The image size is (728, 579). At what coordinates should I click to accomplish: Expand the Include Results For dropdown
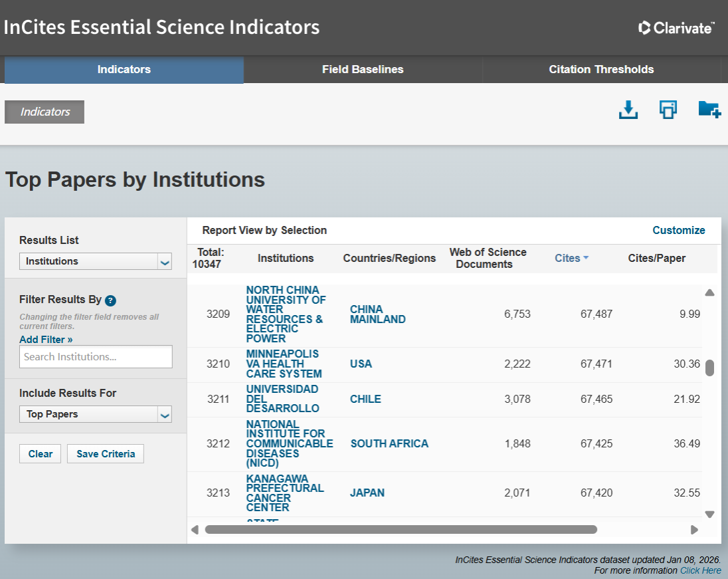[96, 414]
